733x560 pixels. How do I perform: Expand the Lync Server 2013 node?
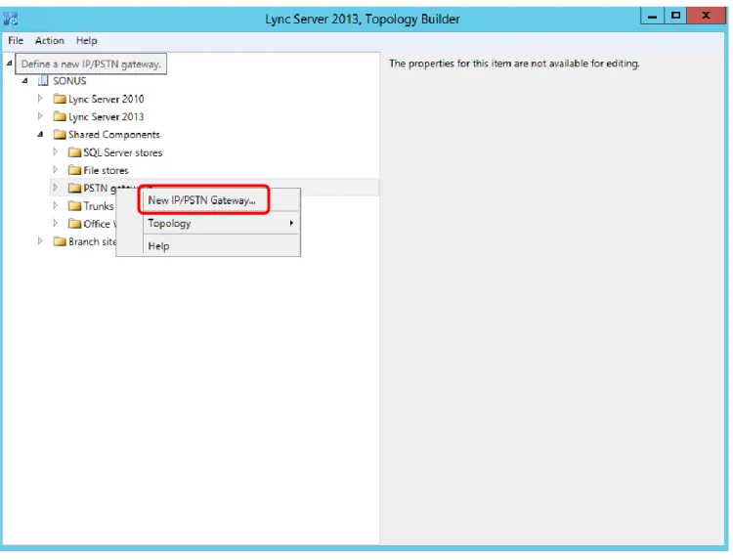(x=40, y=116)
